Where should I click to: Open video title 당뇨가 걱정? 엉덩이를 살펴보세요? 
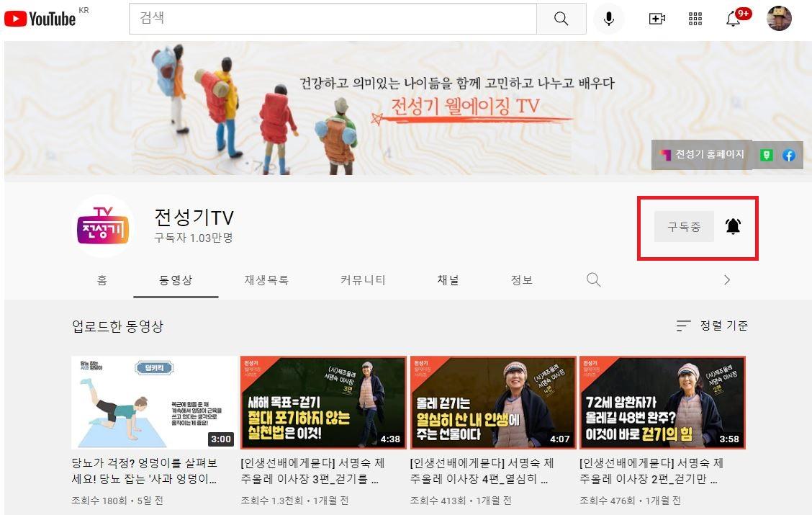[x=145, y=471]
